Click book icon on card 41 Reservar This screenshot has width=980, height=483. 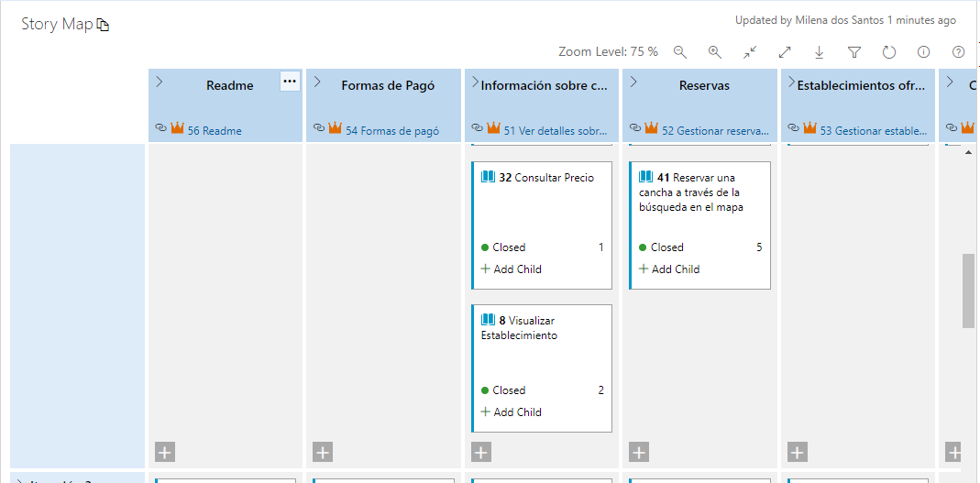point(645,178)
